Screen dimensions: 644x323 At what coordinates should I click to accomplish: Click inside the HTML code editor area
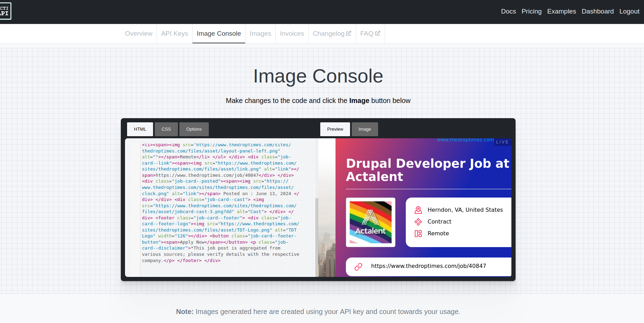[222, 208]
